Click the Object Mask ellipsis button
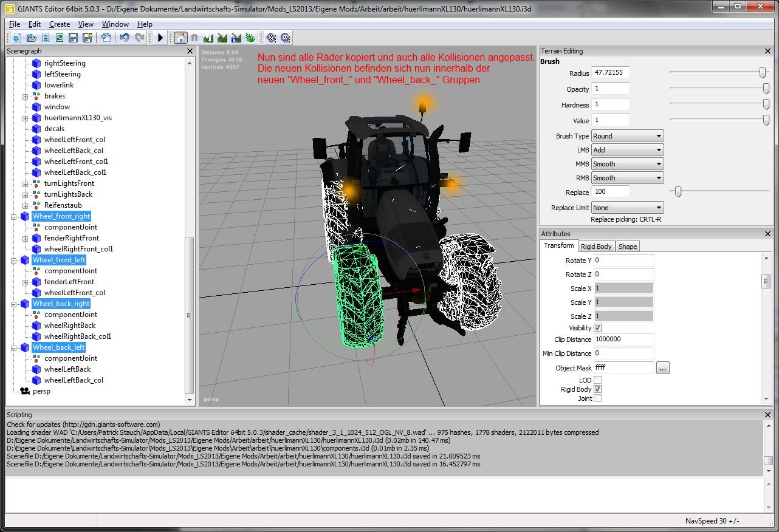 click(x=662, y=368)
